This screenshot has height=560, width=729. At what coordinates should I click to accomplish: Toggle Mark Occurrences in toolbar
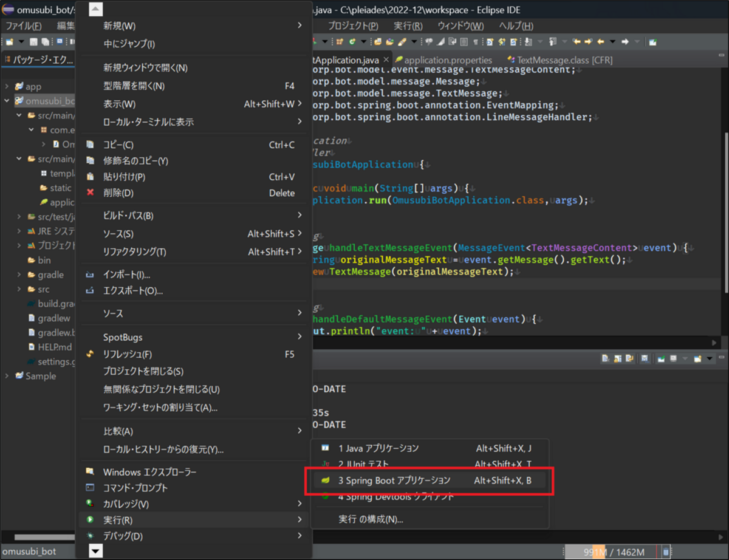[441, 42]
